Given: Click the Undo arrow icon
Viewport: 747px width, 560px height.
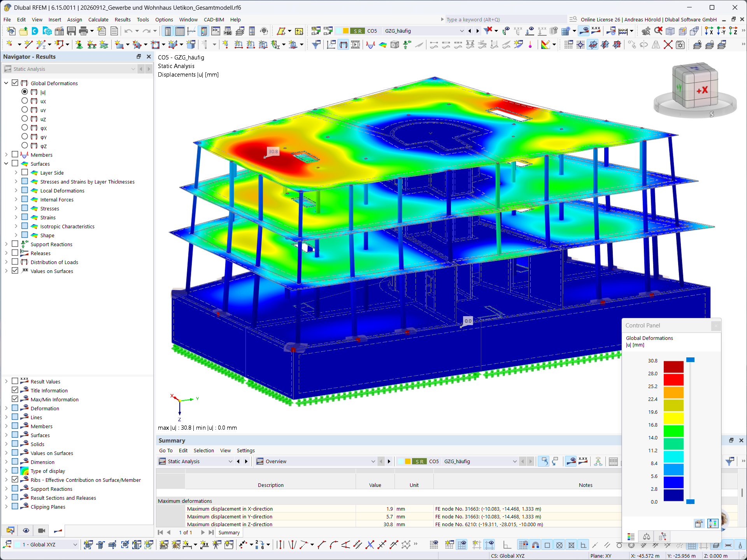Looking at the screenshot, I should (x=128, y=31).
